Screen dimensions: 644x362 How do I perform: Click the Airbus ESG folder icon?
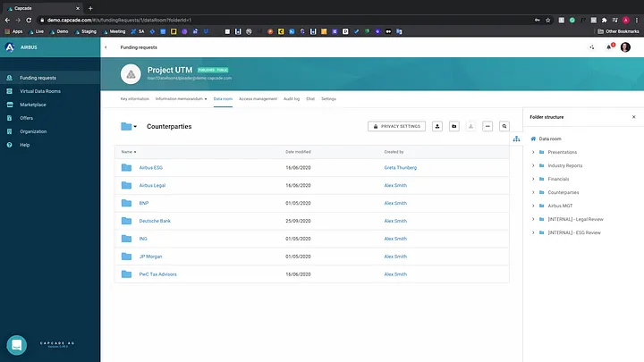126,167
